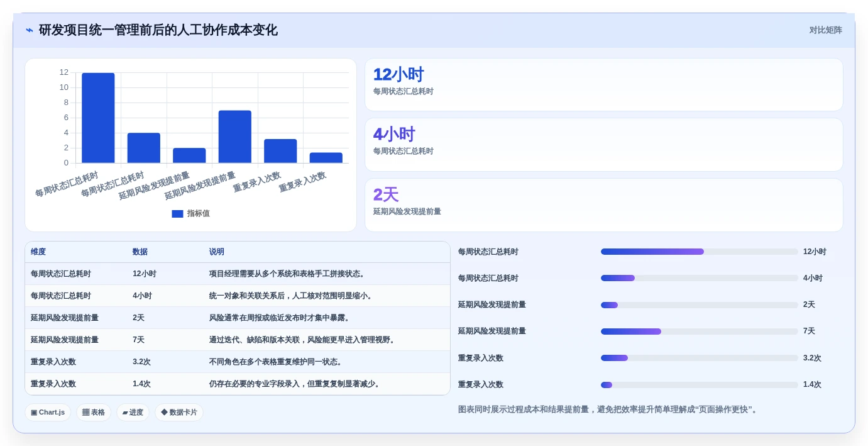Screen dimensions: 868x446
Task: Click the 说明 table column header
Action: click(x=217, y=252)
